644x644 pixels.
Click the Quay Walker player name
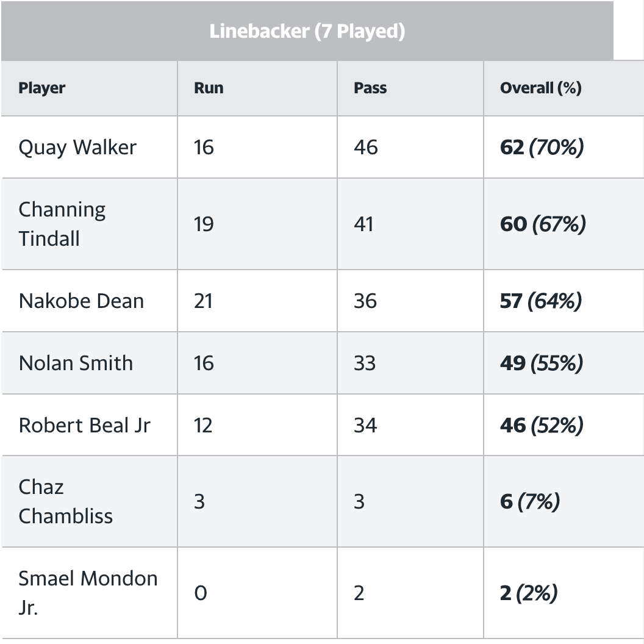click(77, 147)
